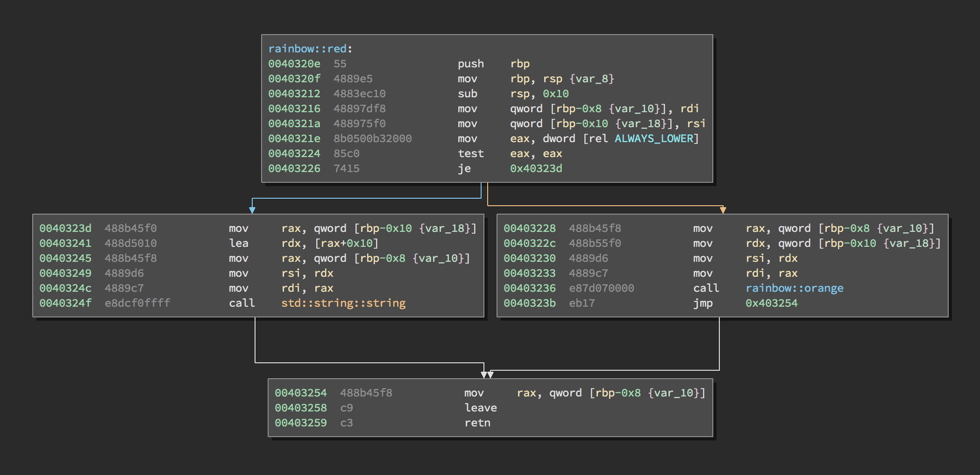Open the std::string::string call target
The image size is (980, 475).
coord(343,303)
